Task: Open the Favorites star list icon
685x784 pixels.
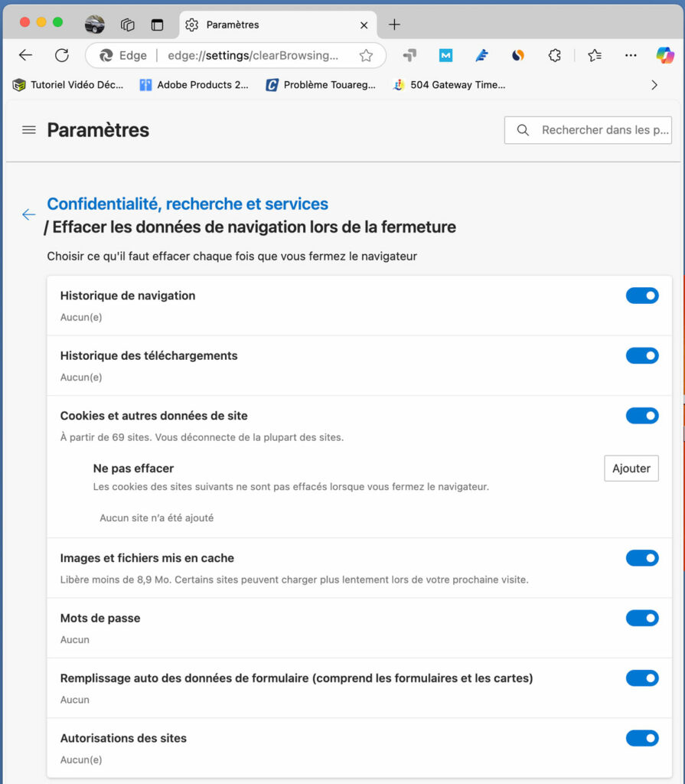Action: (x=595, y=55)
